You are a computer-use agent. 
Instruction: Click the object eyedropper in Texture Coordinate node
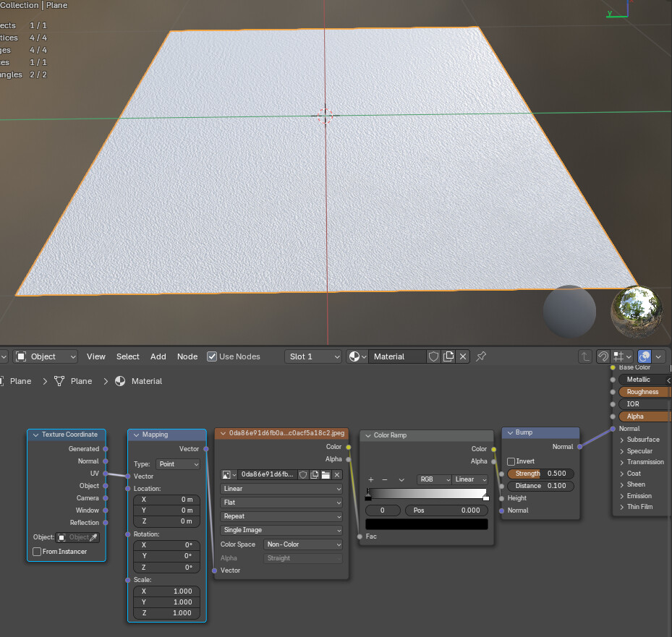click(x=93, y=537)
